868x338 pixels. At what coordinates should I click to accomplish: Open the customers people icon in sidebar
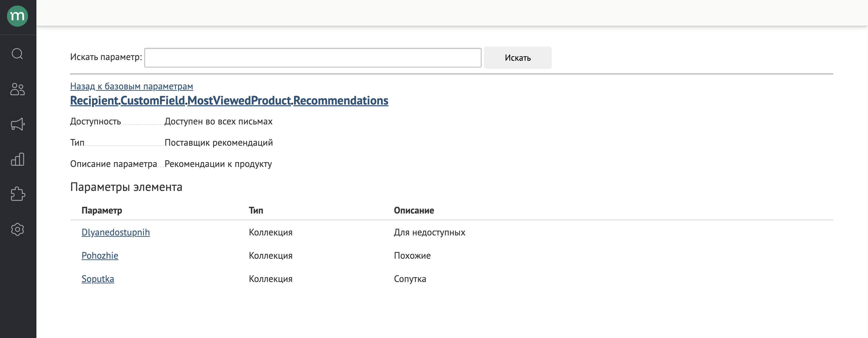tap(18, 89)
